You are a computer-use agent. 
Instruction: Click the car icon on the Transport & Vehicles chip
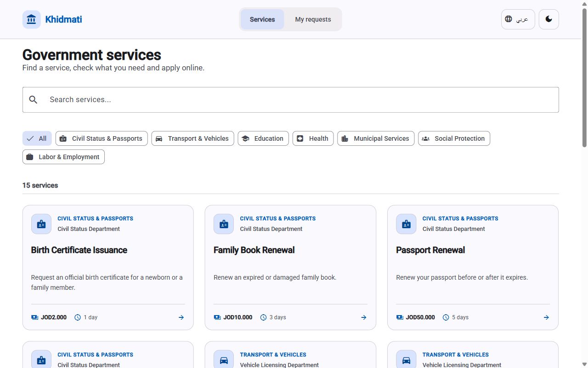[x=159, y=138]
